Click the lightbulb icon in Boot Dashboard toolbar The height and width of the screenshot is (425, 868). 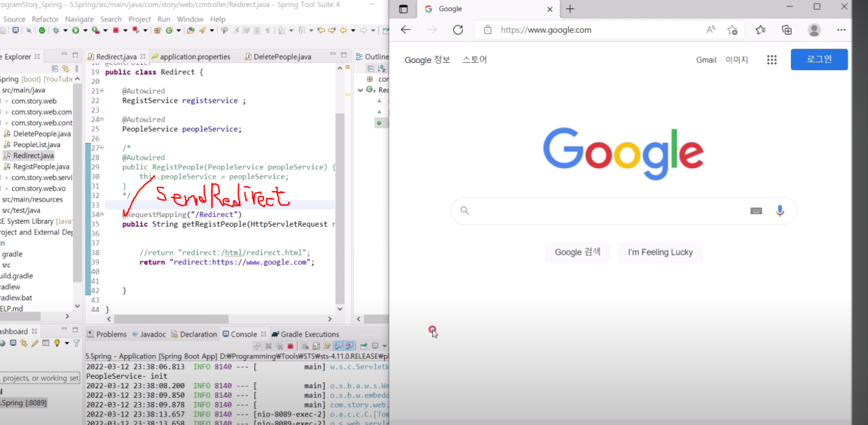click(x=57, y=343)
